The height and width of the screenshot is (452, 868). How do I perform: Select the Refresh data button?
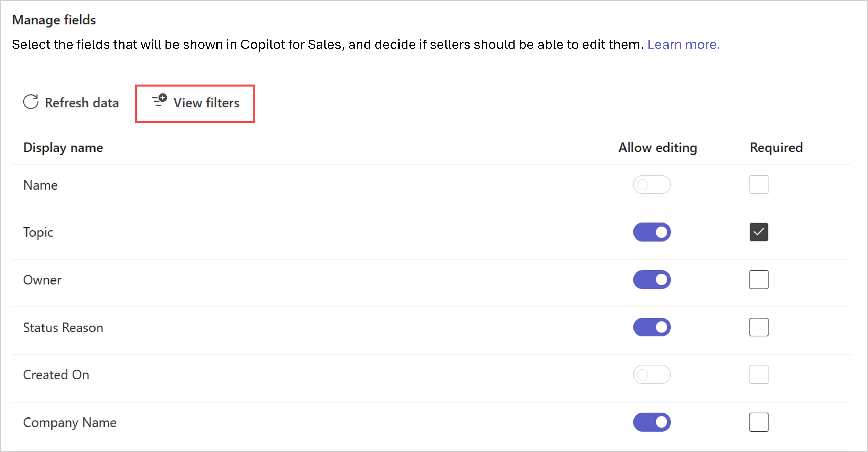pyautogui.click(x=71, y=103)
